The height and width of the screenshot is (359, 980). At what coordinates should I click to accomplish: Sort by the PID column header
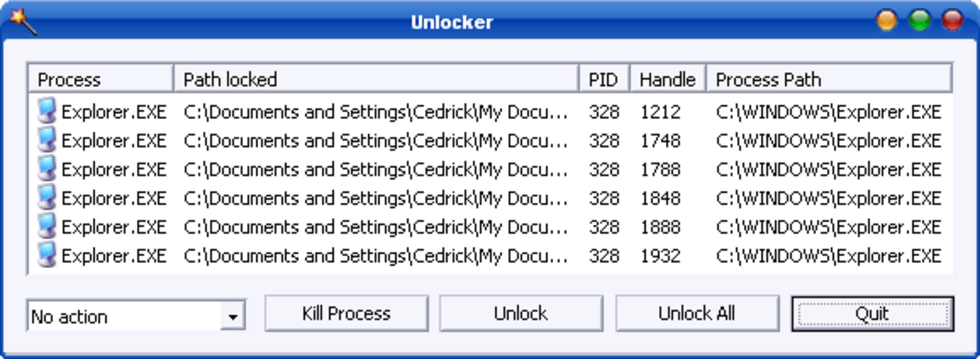click(x=604, y=79)
